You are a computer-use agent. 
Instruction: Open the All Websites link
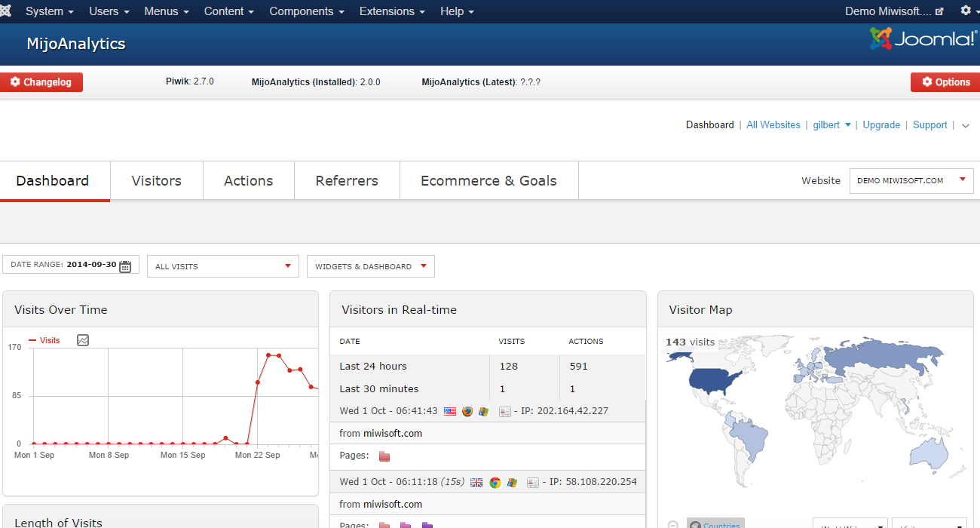pos(773,125)
